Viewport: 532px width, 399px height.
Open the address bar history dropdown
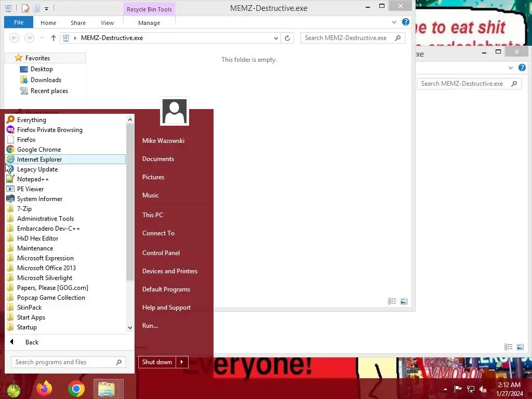pyautogui.click(x=276, y=38)
